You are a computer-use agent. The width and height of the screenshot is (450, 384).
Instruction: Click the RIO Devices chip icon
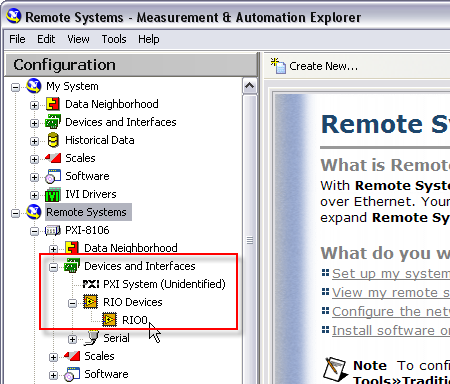tap(91, 302)
